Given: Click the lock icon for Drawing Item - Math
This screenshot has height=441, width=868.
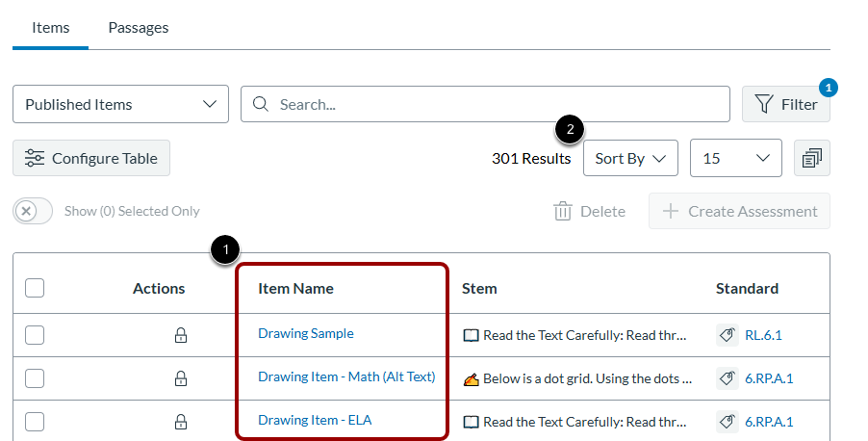Looking at the screenshot, I should [x=181, y=378].
